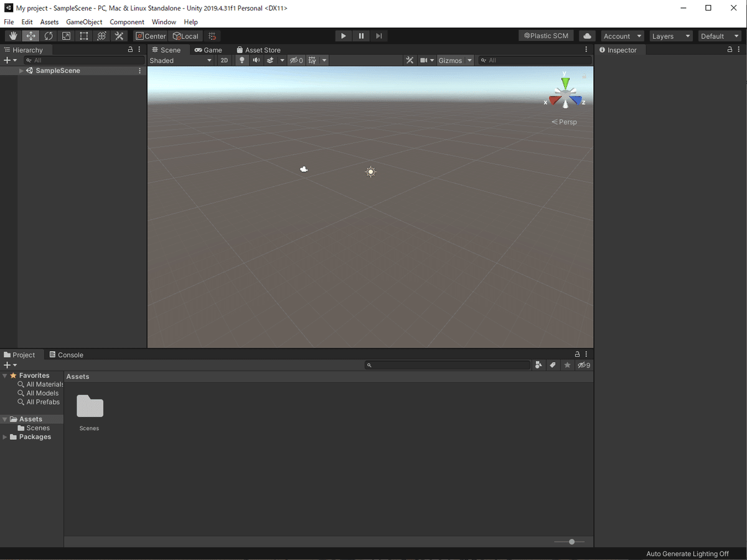
Task: Open Project create plus menu
Action: [x=10, y=365]
